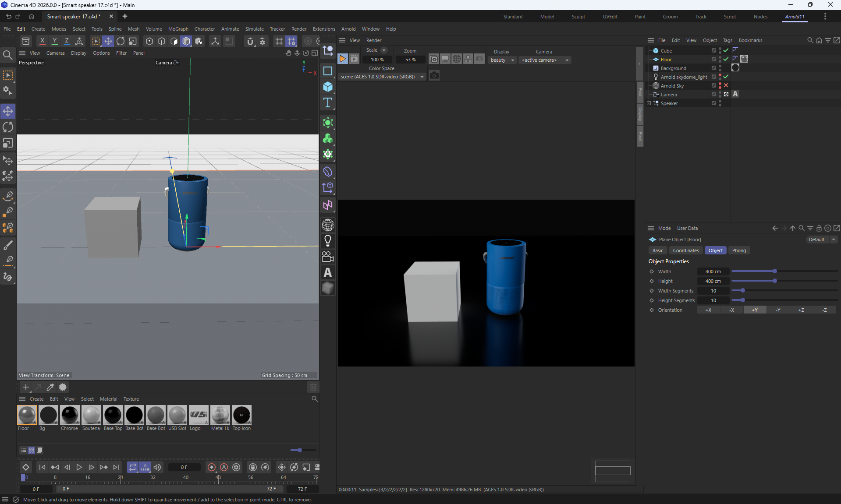841x504 pixels.
Task: Start the Arnold IPR render
Action: pos(343,59)
